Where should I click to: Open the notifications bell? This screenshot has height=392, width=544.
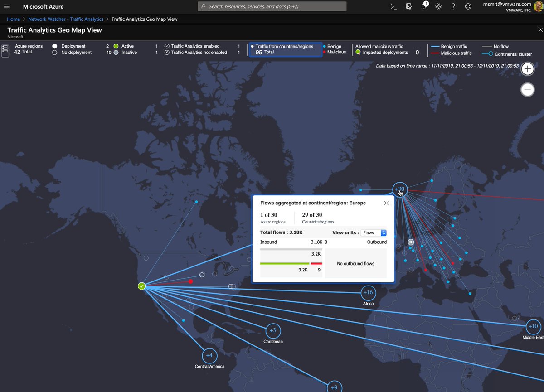(423, 6)
